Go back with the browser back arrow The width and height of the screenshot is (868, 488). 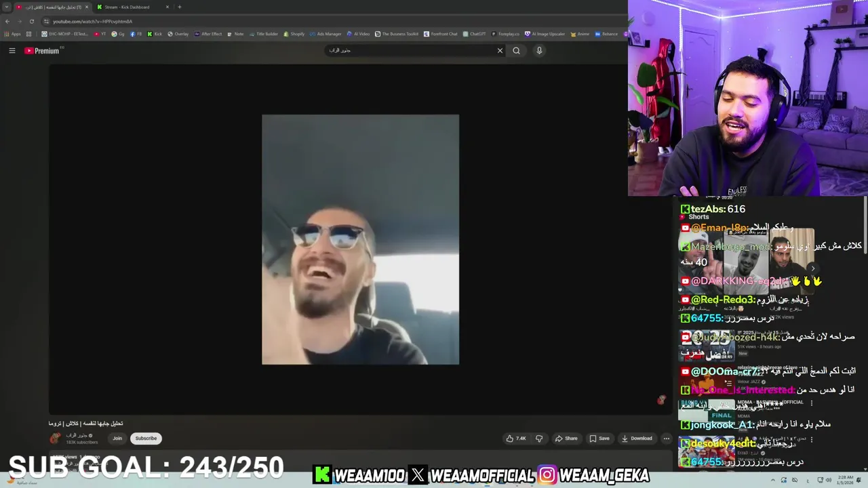[x=7, y=21]
